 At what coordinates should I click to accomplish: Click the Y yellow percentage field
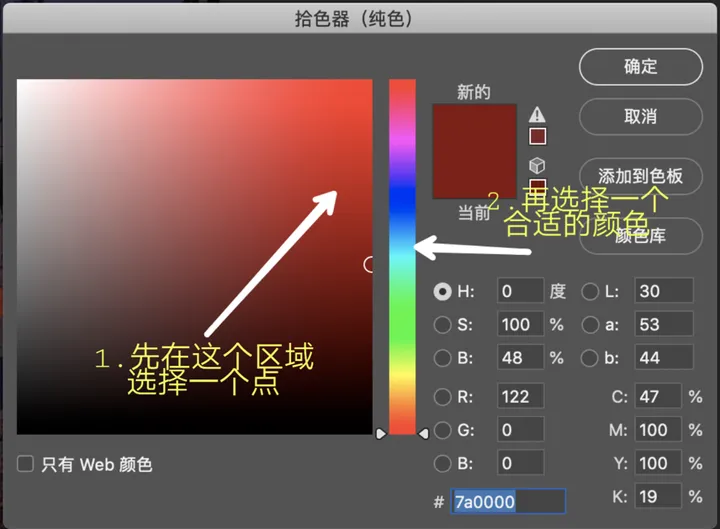tap(658, 462)
